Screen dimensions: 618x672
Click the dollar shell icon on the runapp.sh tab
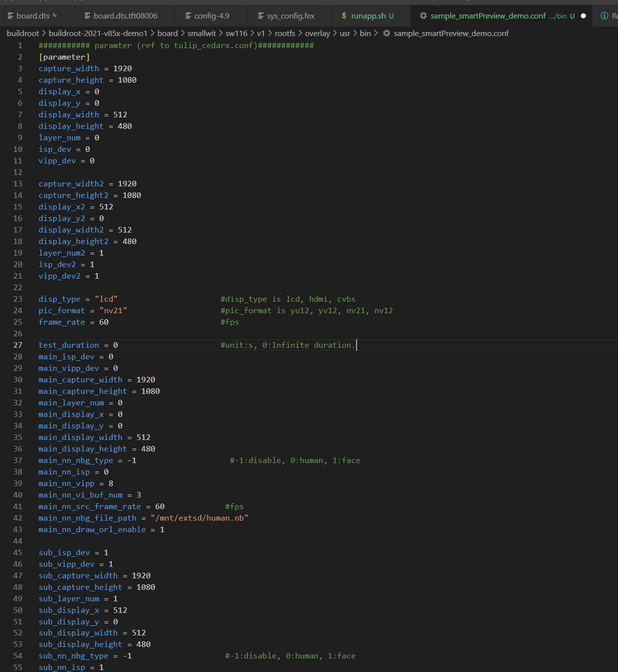pyautogui.click(x=344, y=16)
